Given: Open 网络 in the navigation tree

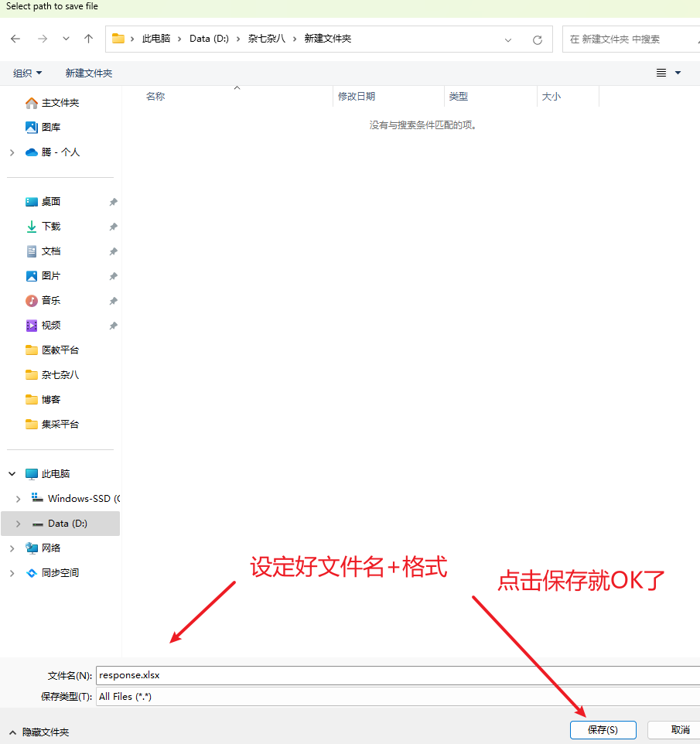Looking at the screenshot, I should click(51, 548).
